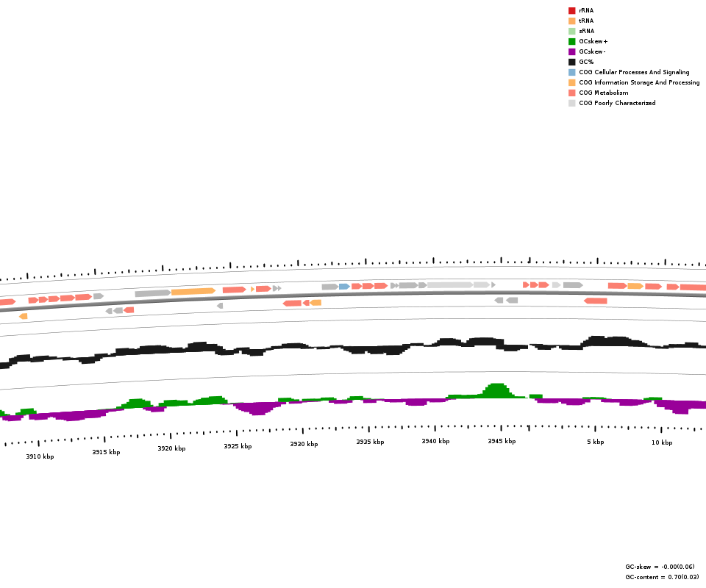Click the long light grey gene near 3940 kbp
Screen dimensions: 706x588
tap(450, 284)
